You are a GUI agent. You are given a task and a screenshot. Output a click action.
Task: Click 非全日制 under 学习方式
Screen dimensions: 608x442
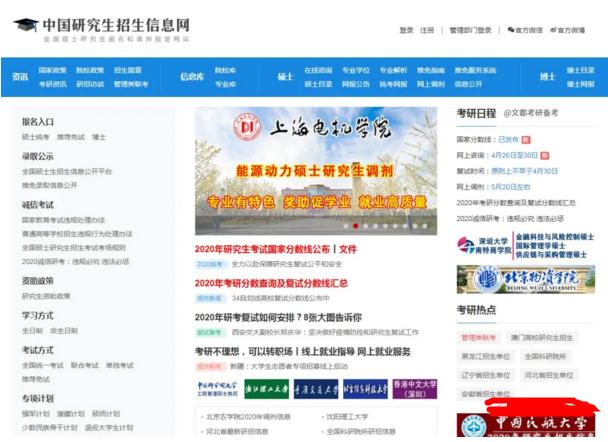click(x=64, y=331)
